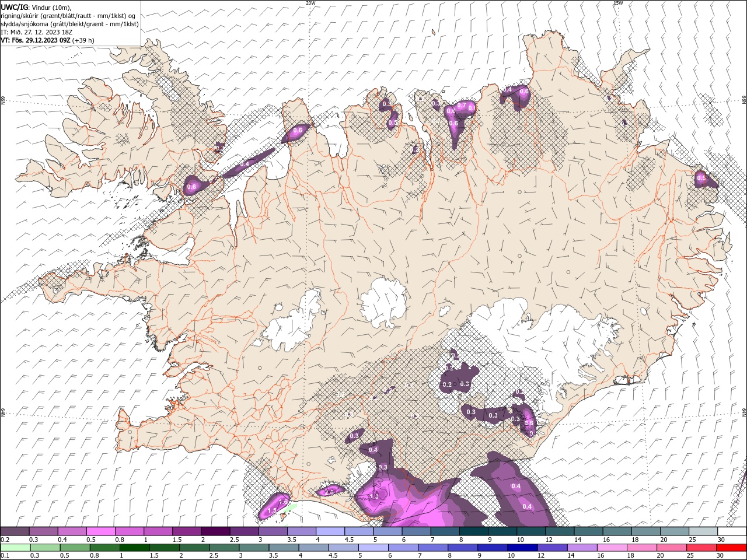This screenshot has height=560, width=747.
Task: Click the snow legend swatch between 0.2 and 0.3
Action: pyautogui.click(x=15, y=531)
